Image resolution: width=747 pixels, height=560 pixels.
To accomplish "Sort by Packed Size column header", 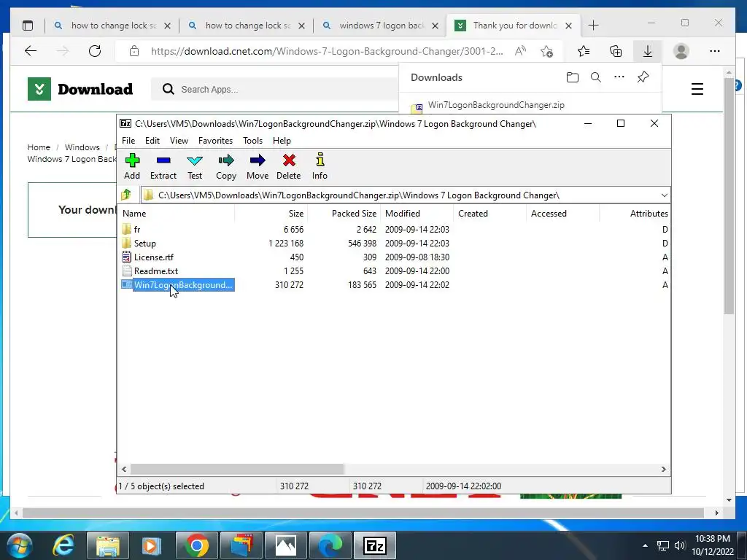I will [344, 214].
